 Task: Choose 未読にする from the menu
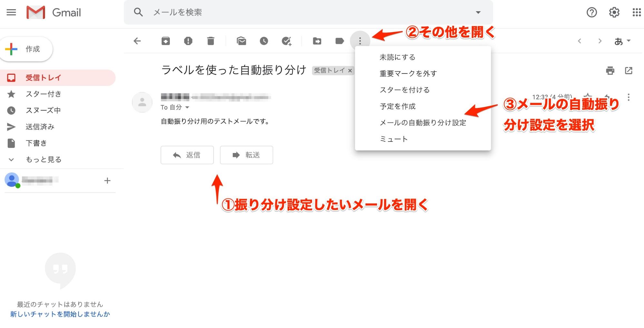tap(397, 57)
